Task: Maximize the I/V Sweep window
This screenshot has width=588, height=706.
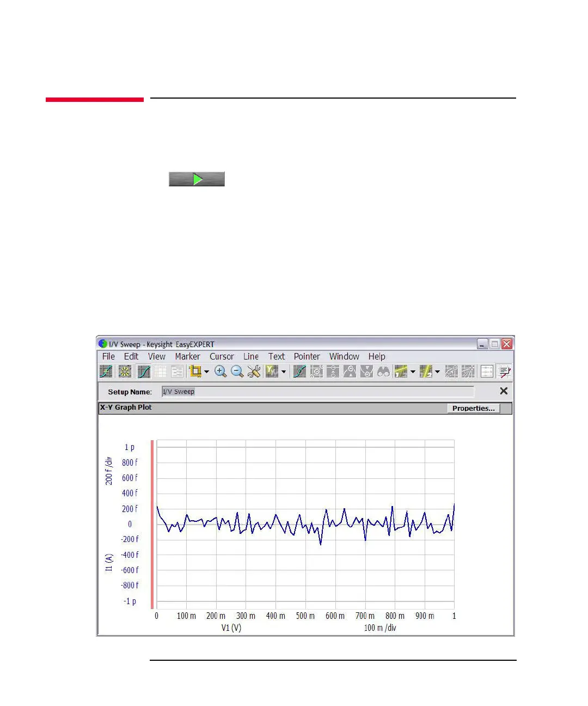Action: [494, 344]
